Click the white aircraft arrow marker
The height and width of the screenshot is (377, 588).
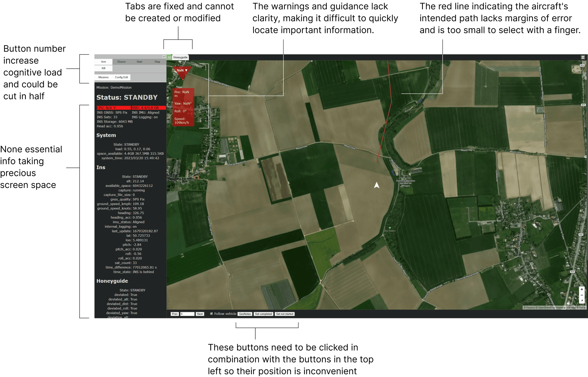[376, 185]
